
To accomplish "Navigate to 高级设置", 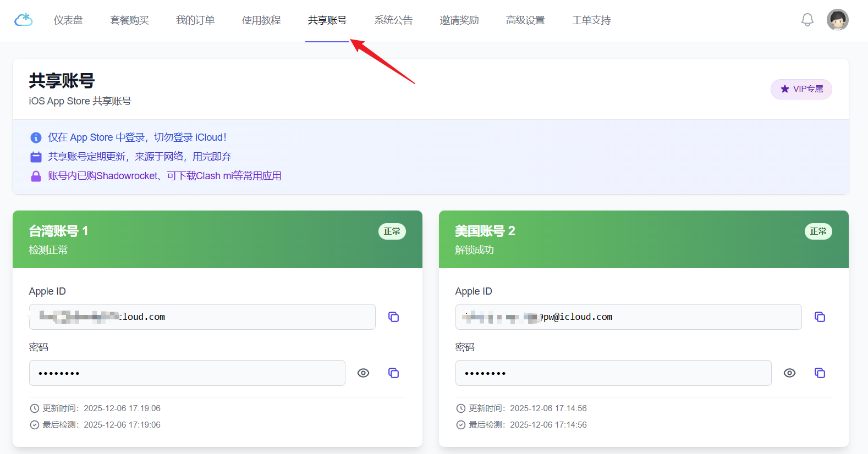I will pyautogui.click(x=525, y=20).
